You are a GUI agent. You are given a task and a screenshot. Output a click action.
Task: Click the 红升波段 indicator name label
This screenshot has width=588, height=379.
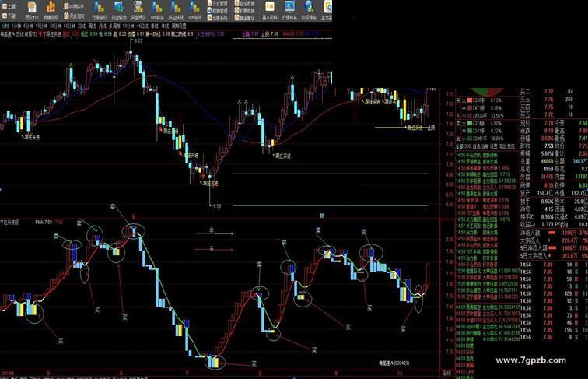click(11, 222)
